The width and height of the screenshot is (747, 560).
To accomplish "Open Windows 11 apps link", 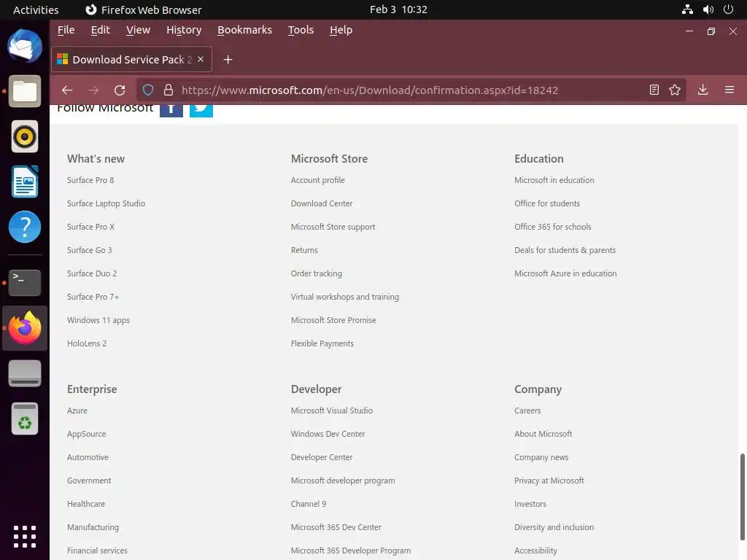I will tap(98, 320).
